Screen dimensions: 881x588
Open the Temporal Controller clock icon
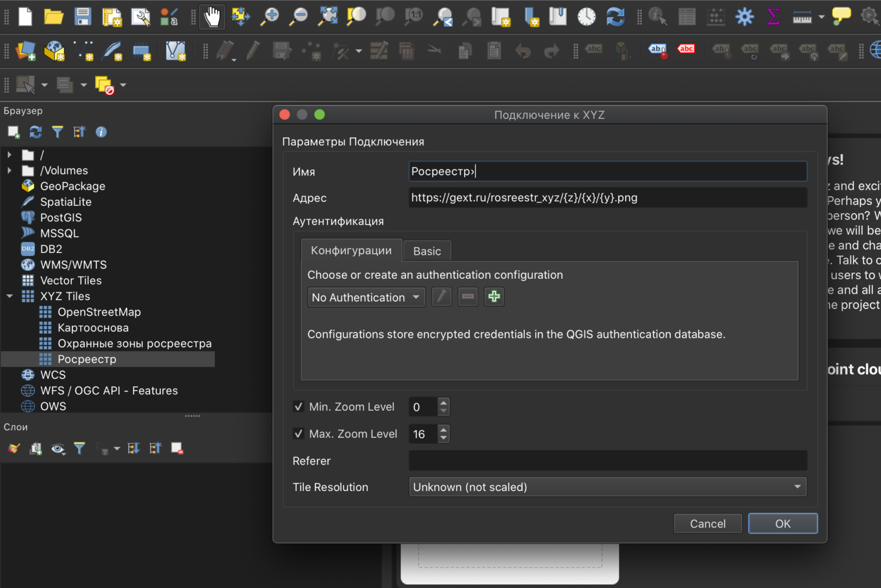tap(586, 17)
